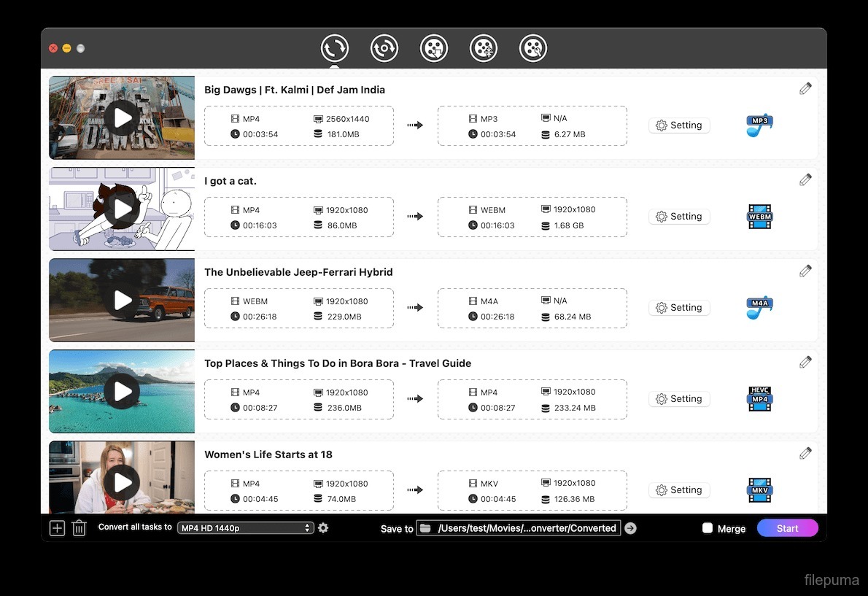Expand the Convert all tasks to dropdown
The image size is (868, 596).
coord(245,528)
